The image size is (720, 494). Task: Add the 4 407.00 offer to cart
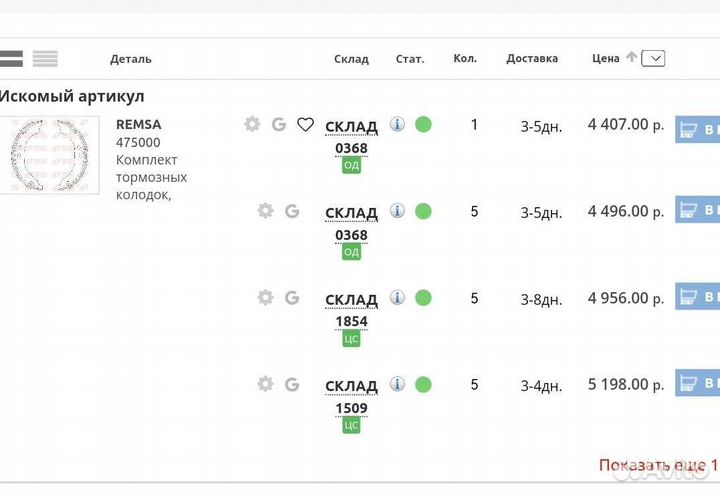pyautogui.click(x=697, y=128)
